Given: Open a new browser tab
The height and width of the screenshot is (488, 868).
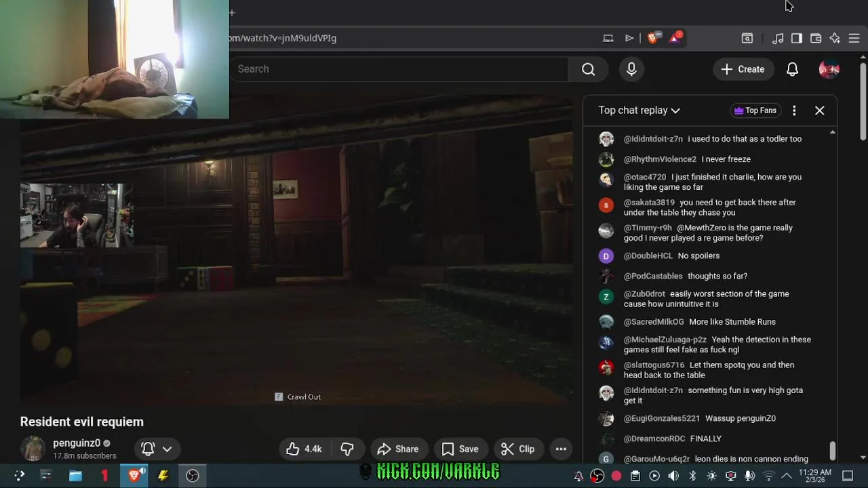Looking at the screenshot, I should (x=232, y=12).
